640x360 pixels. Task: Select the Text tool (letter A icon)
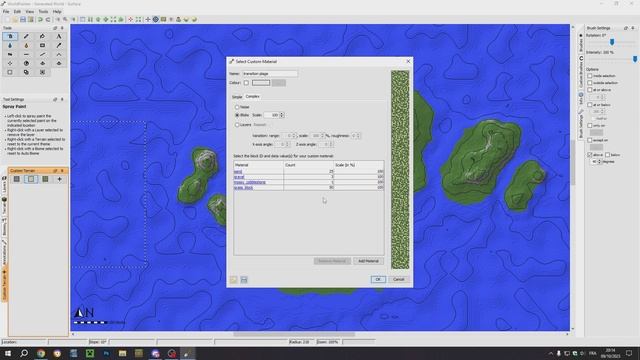tap(59, 36)
